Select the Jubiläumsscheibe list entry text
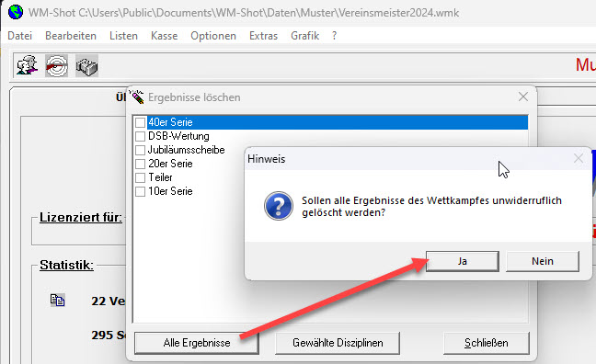This screenshot has width=596, height=364. click(x=186, y=150)
